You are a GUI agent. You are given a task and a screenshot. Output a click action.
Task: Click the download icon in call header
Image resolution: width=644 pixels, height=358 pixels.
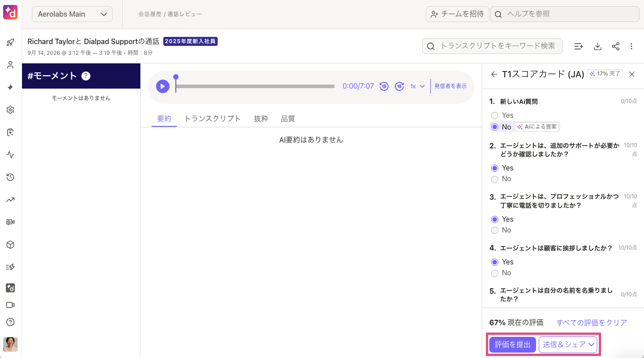(598, 46)
